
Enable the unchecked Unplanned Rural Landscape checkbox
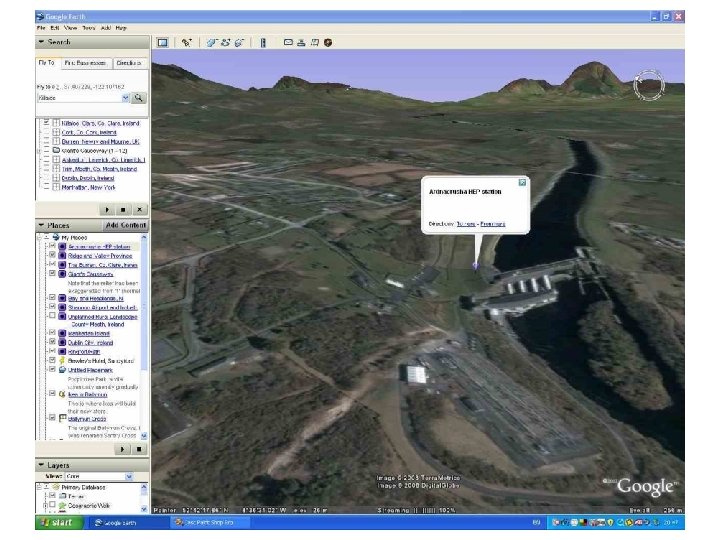pos(52,315)
